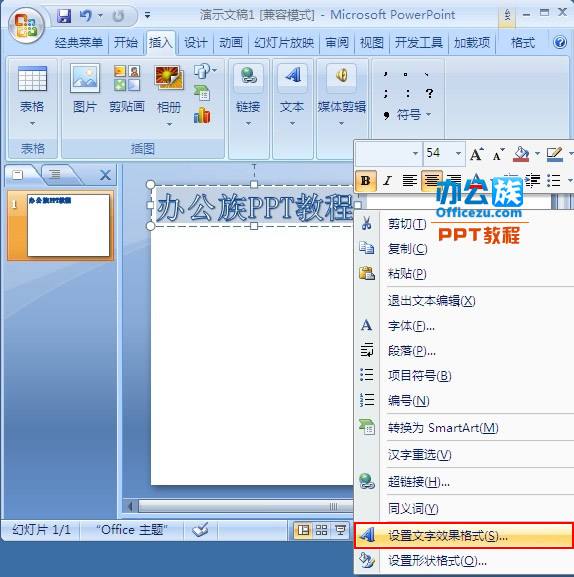
Task: Insert a shape from shapes icon
Action: pyautogui.click(x=202, y=71)
